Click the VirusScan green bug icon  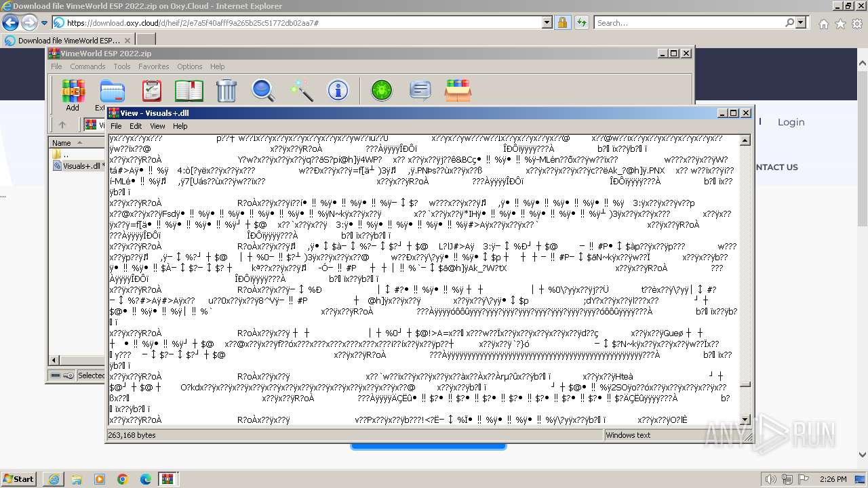[x=382, y=90]
